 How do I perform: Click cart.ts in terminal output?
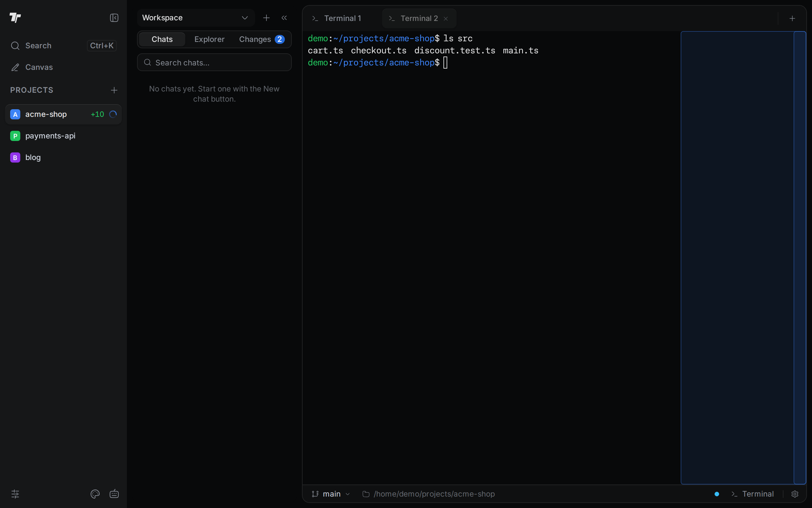(325, 50)
